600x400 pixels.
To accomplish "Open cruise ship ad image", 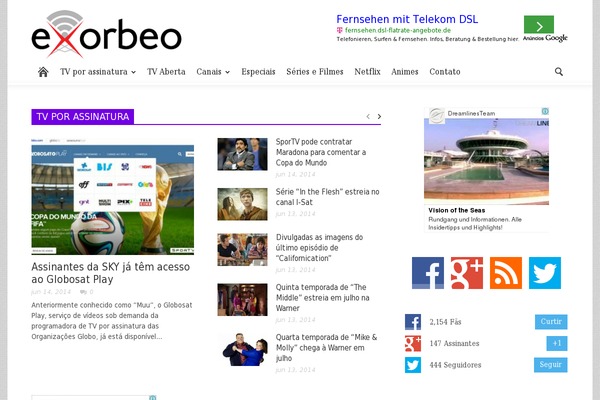I will 486,162.
